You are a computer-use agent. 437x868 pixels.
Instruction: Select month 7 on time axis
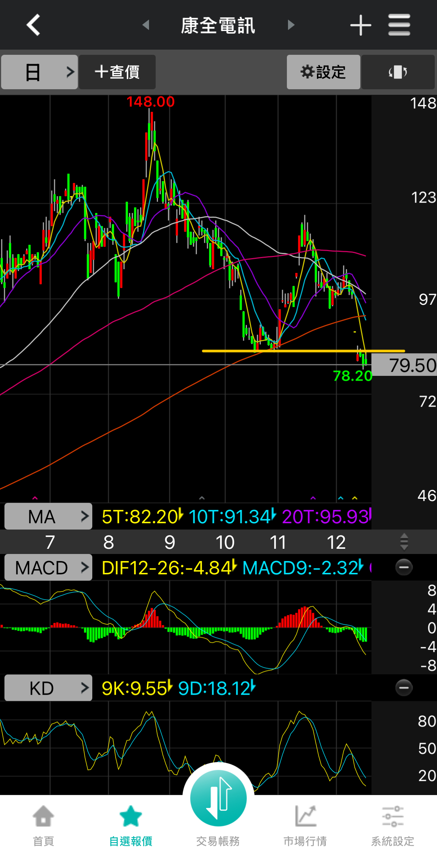(50, 542)
